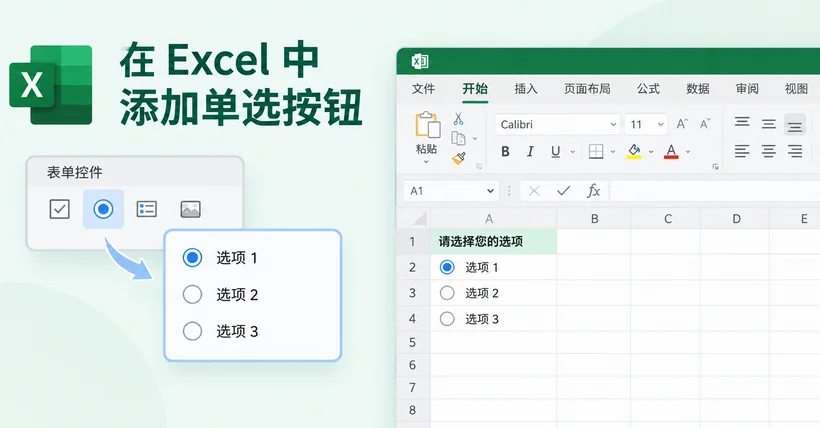Viewport: 820px width, 428px height.
Task: Select 选项 3 radio in preview card
Action: [x=192, y=331]
